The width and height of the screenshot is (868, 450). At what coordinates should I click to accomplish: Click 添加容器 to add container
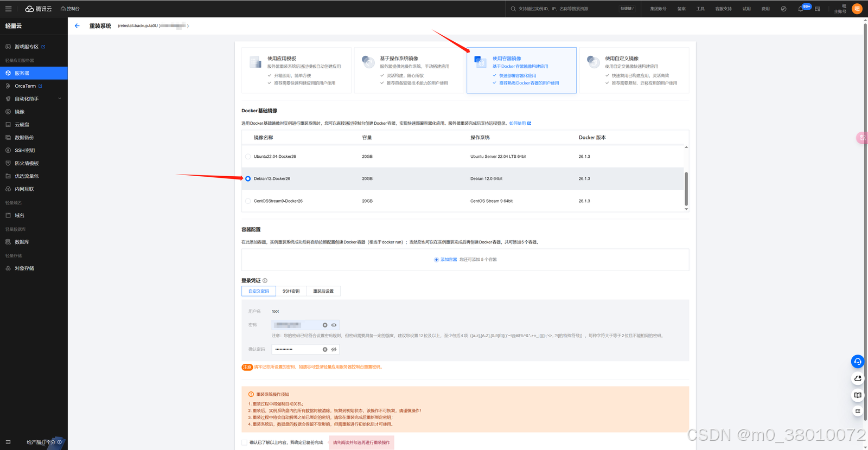445,260
